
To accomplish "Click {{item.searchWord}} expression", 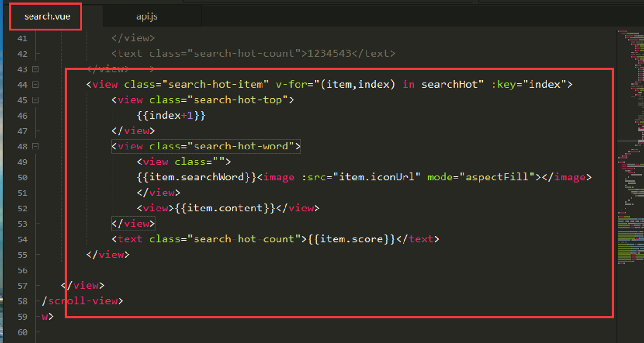I will pyautogui.click(x=196, y=177).
